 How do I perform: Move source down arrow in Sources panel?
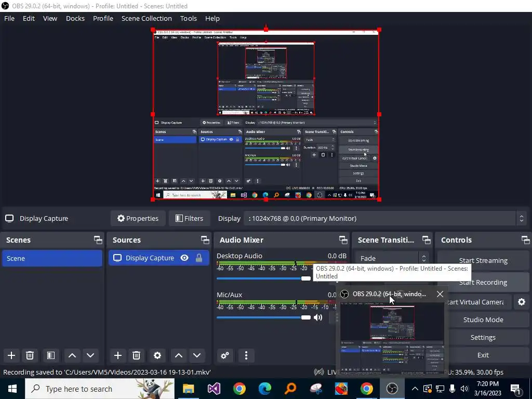pyautogui.click(x=197, y=355)
